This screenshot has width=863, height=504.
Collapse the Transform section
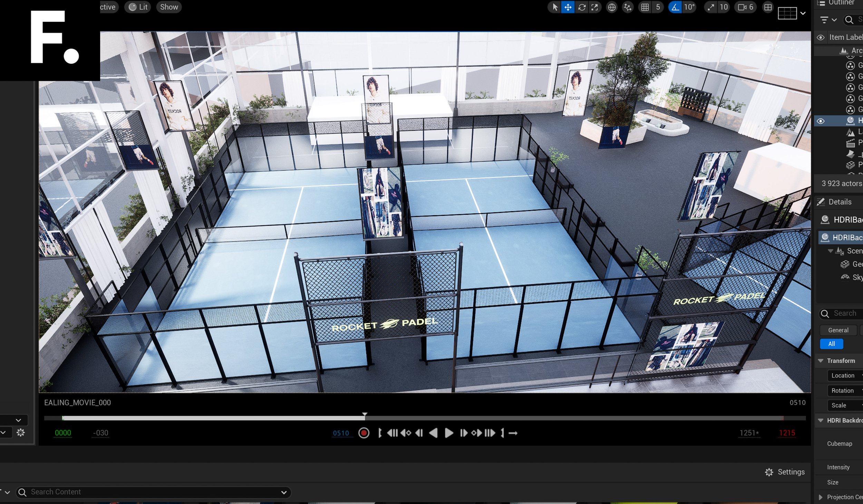click(821, 360)
